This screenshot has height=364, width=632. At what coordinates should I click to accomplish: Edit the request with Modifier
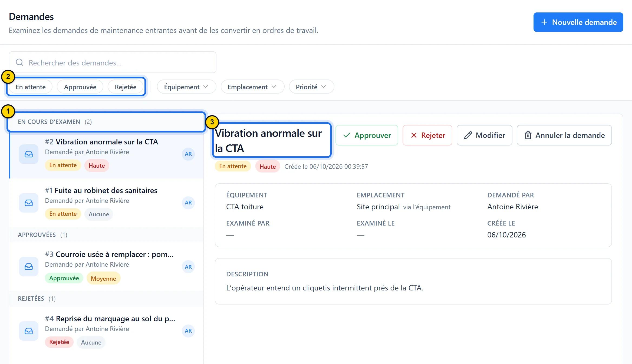(485, 135)
